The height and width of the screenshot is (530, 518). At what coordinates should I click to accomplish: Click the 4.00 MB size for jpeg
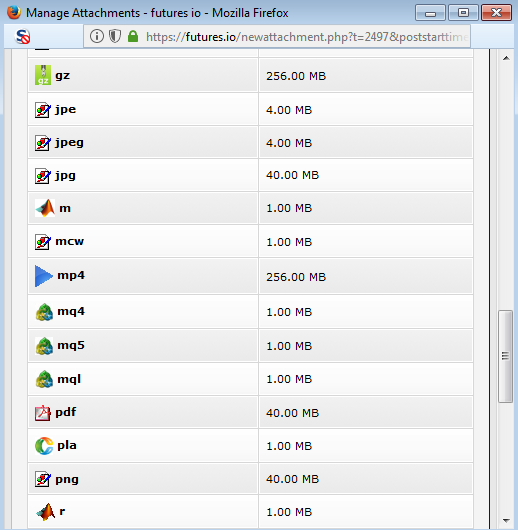point(289,143)
